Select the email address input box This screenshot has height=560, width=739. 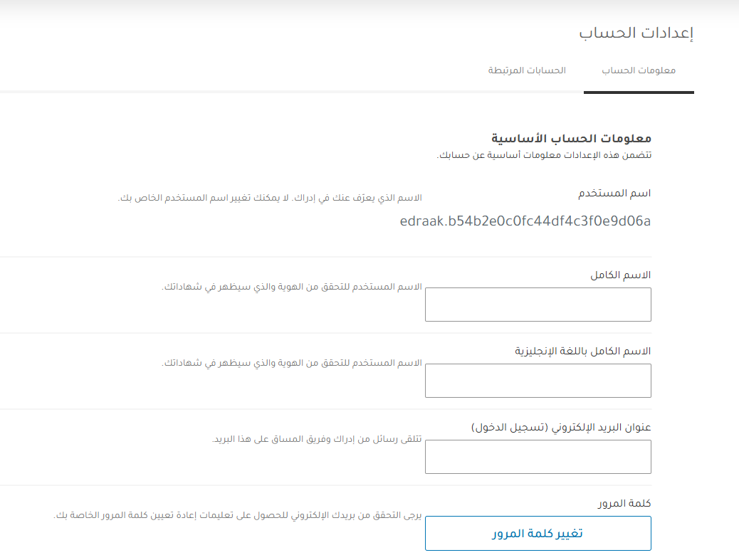coord(538,457)
